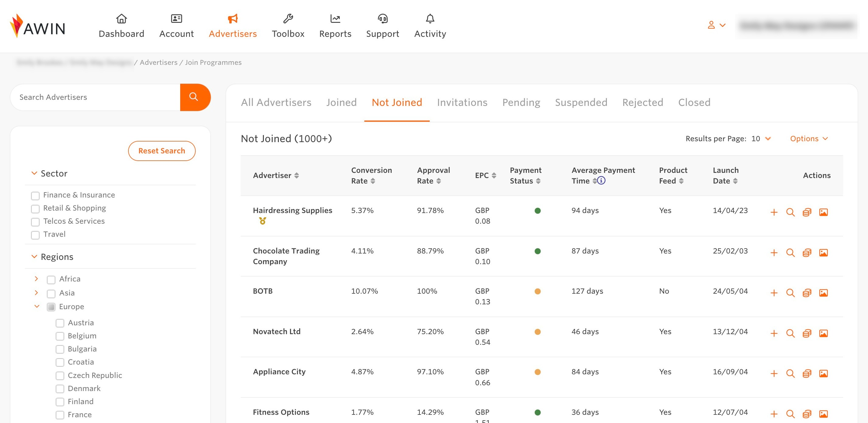Open Hairdressing Supplies commission coins icon
Screen dimensions: 868x423
pyautogui.click(x=807, y=212)
